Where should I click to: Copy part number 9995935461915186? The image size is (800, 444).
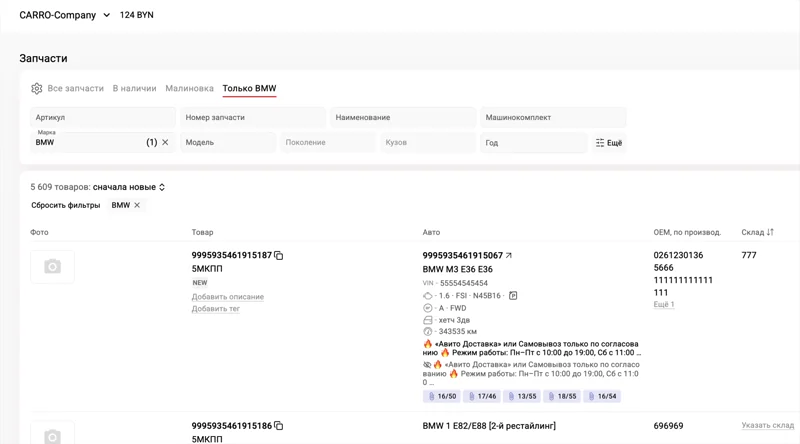tap(279, 426)
